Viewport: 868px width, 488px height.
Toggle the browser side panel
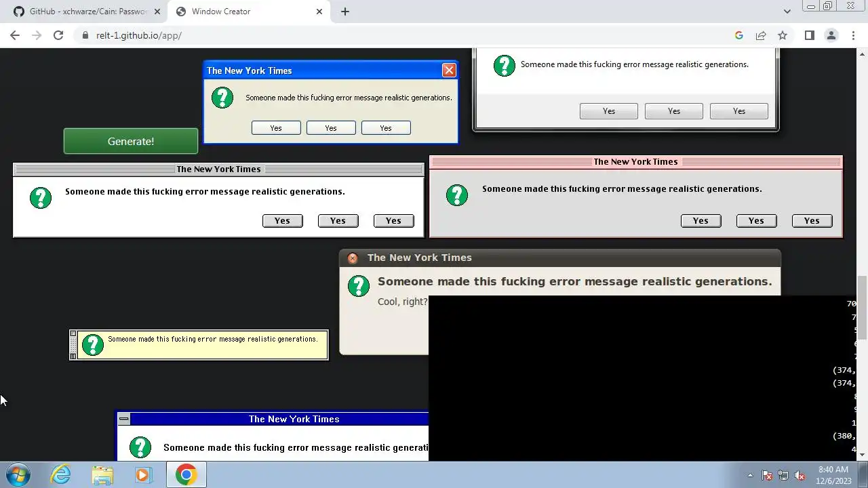pos(810,35)
